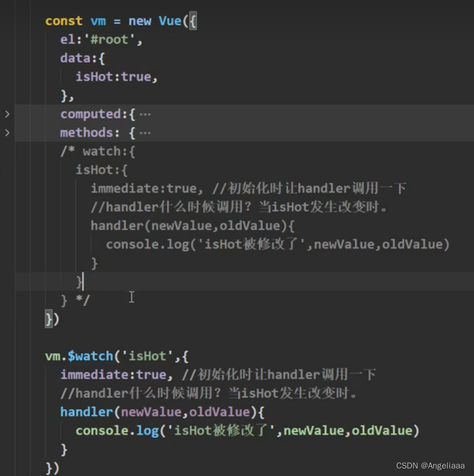This screenshot has height=476, width=474.
Task: Click commented immediate:true line inside watch
Action: click(249, 188)
